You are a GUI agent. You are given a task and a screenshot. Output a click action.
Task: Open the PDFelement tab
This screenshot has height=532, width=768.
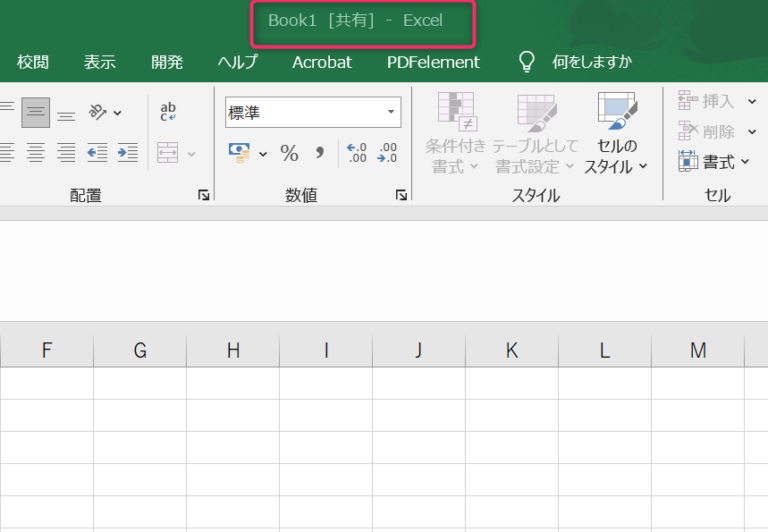pyautogui.click(x=433, y=62)
